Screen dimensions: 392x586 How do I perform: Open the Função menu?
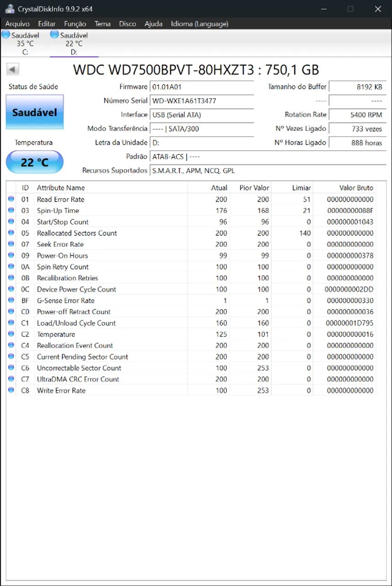click(75, 24)
